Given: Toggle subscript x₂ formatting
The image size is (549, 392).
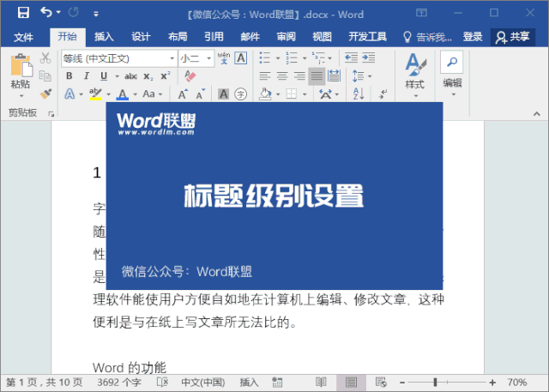Looking at the screenshot, I should (148, 76).
